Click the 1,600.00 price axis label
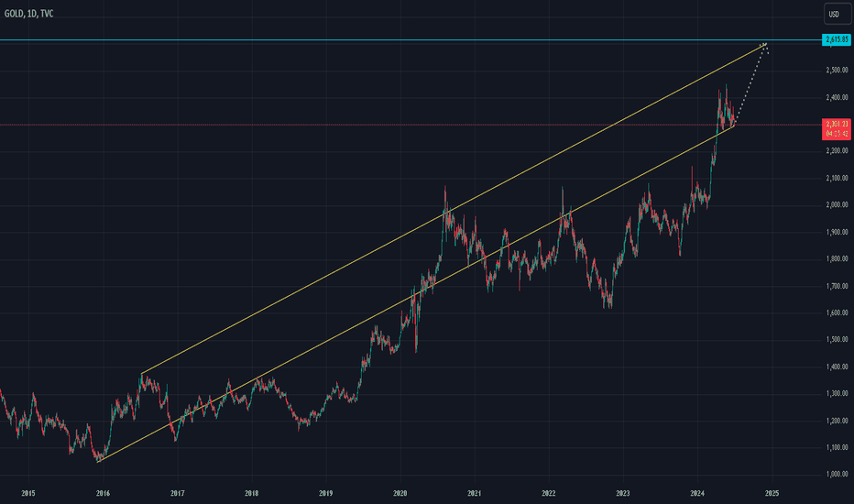The width and height of the screenshot is (854, 504). [x=838, y=312]
